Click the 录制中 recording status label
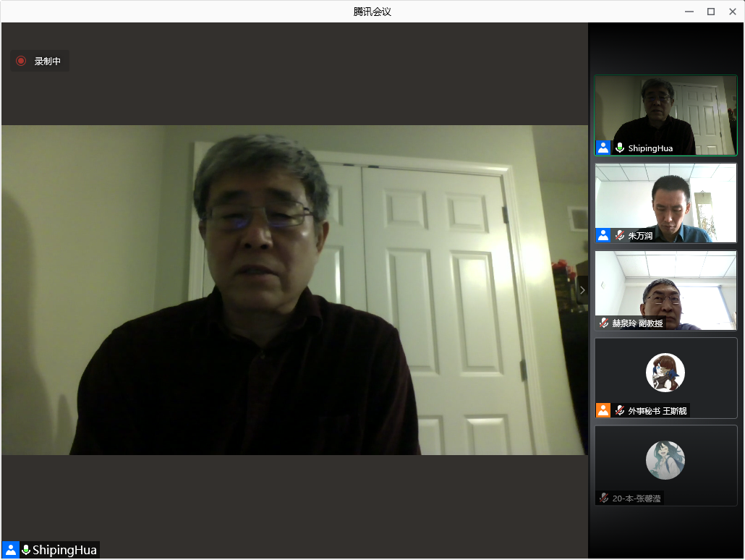Screen dimensions: 745x560 [48, 61]
